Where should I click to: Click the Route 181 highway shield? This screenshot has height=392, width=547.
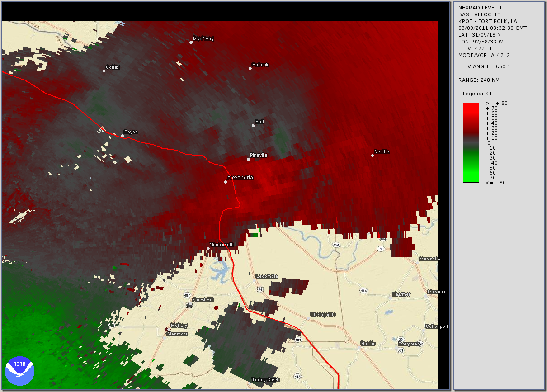pyautogui.click(x=298, y=339)
